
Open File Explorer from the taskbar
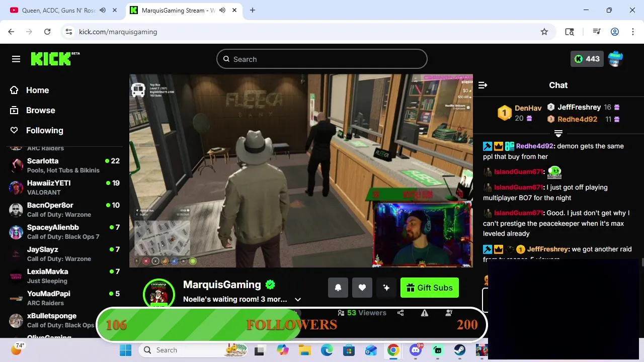pyautogui.click(x=305, y=350)
